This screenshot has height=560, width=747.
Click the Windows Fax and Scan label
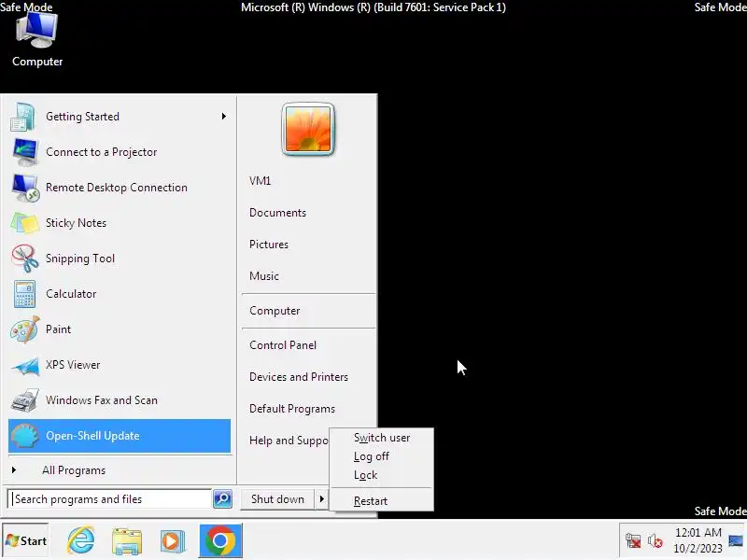pos(102,400)
